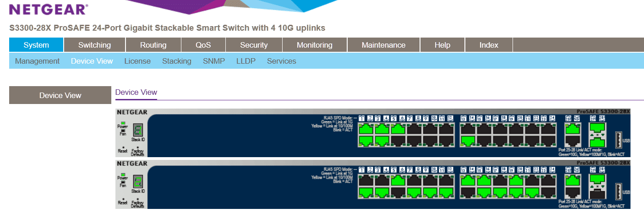Screen dimensions: 644x219
Task: Open the Maintenance menu tab
Action: pos(383,45)
